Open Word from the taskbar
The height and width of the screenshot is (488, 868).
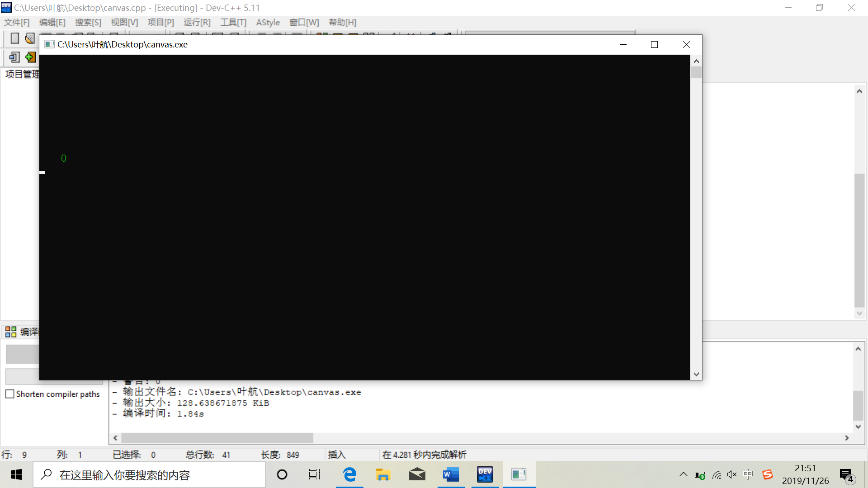451,474
